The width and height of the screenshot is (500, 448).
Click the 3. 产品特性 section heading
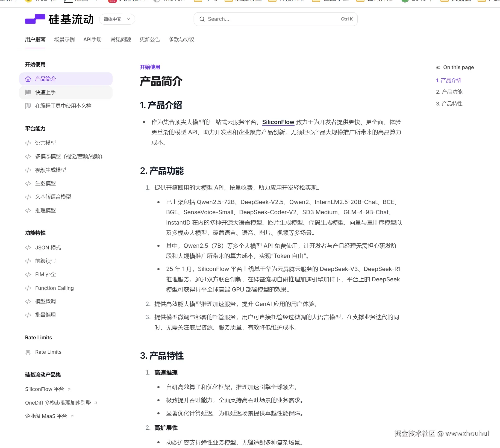click(162, 356)
